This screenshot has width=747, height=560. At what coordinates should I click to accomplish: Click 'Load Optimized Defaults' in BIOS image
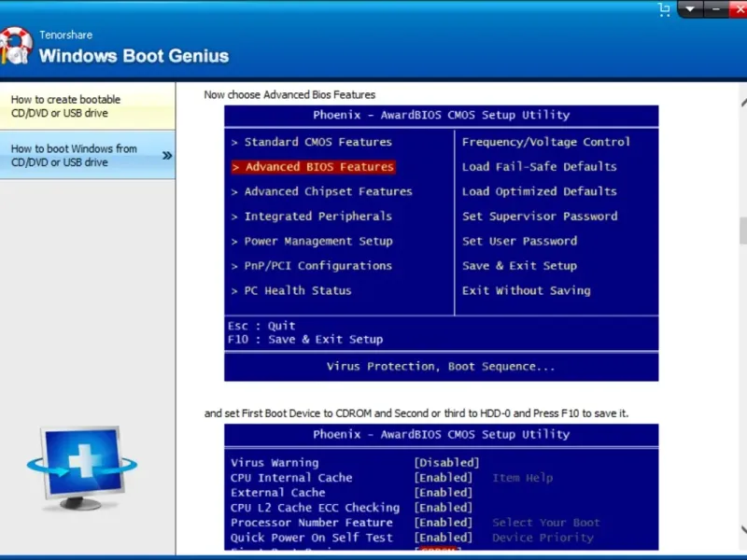(x=540, y=191)
